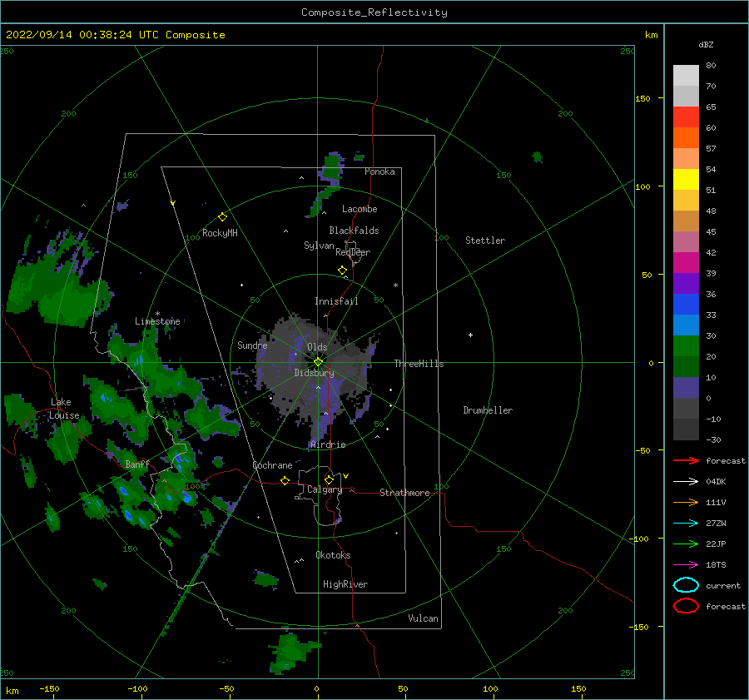The image size is (749, 700).
Task: Click the purple 36-39 dBZ swatch
Action: pos(686,283)
